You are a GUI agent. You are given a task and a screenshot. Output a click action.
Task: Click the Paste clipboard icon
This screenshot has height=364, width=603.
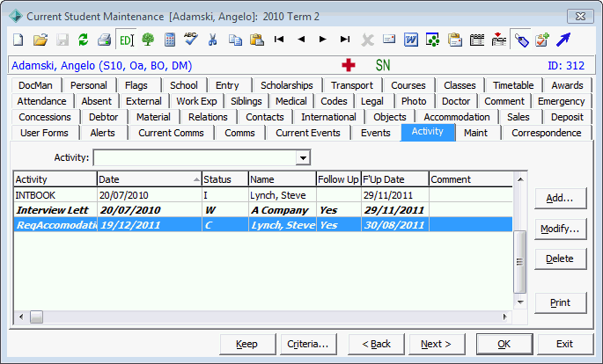tap(257, 40)
